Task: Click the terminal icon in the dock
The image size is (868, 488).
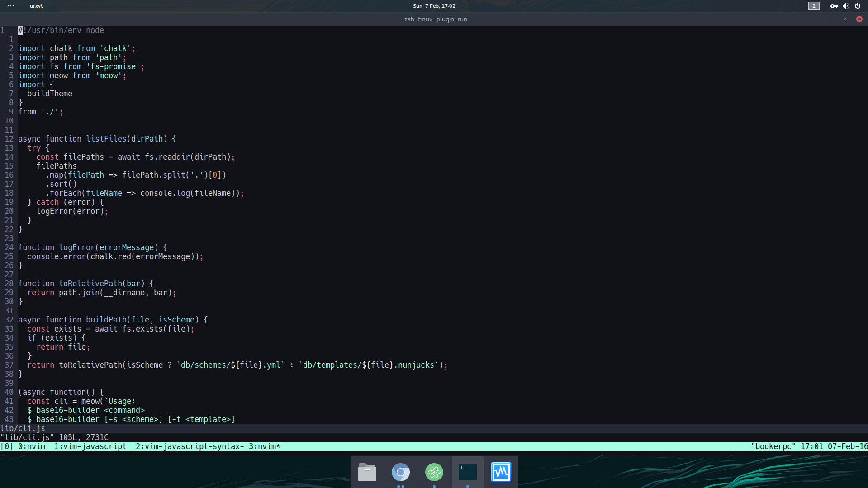Action: (467, 472)
